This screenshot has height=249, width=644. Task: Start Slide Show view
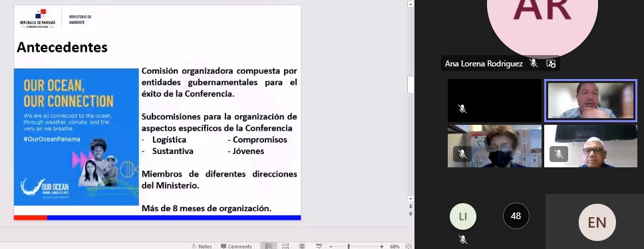[319, 246]
